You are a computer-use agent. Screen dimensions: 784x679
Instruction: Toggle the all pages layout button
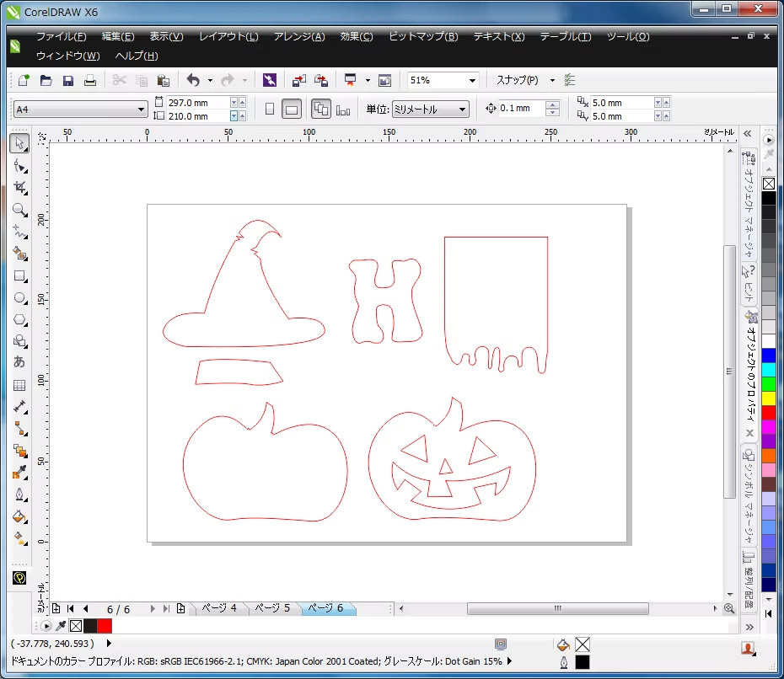pos(321,110)
